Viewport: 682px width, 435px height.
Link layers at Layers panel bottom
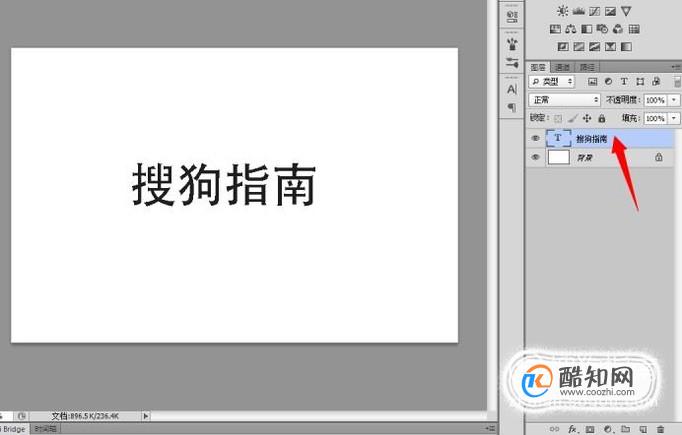click(x=554, y=429)
